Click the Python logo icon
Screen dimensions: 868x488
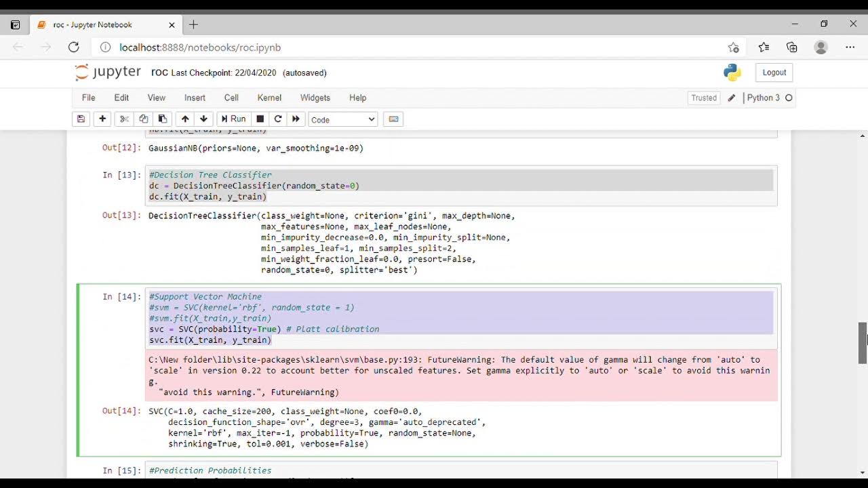732,73
